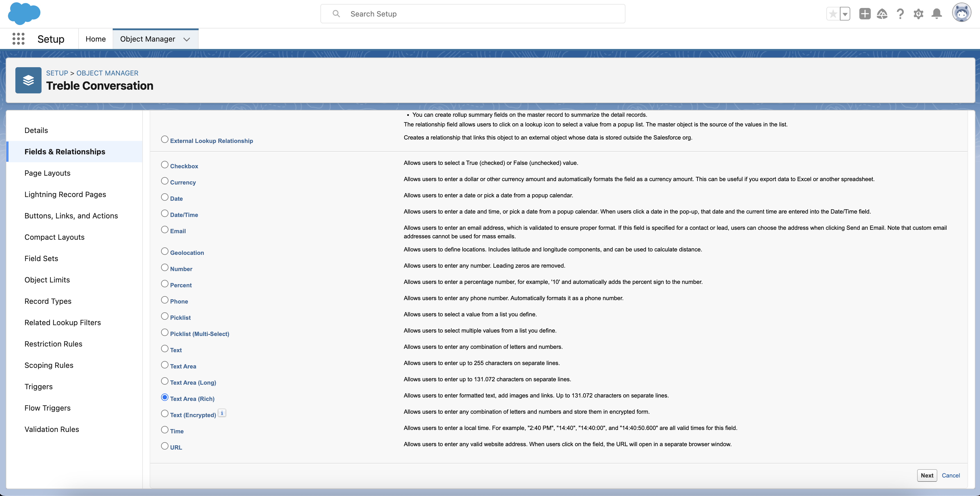Switch to the Home tab

pyautogui.click(x=96, y=39)
